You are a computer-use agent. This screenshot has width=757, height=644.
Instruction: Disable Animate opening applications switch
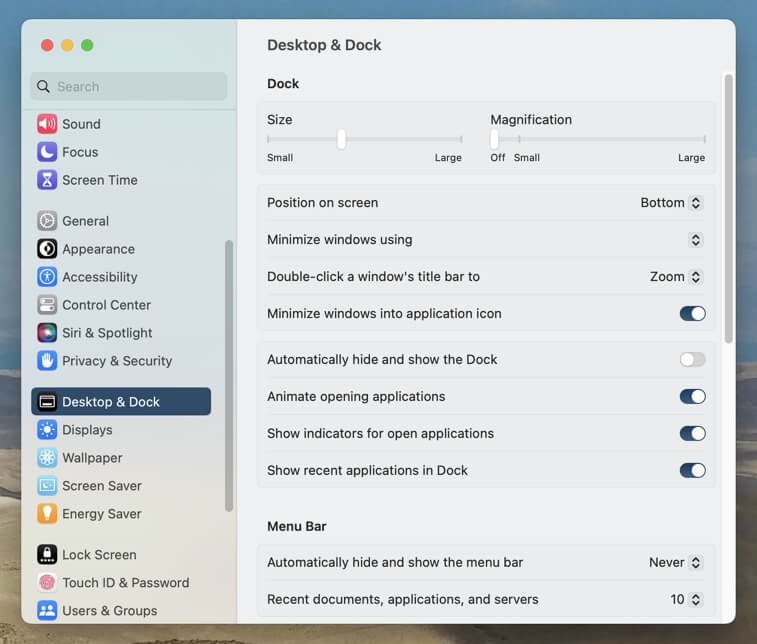pos(692,397)
